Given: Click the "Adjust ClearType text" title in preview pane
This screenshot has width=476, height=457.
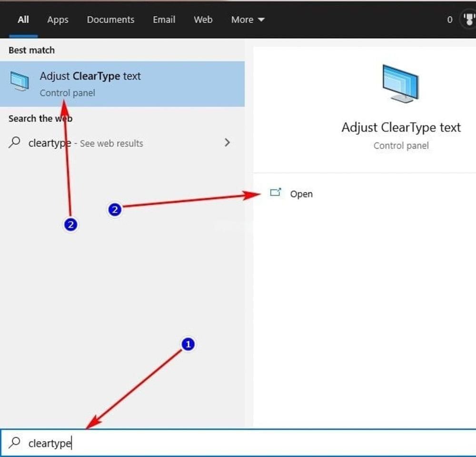Looking at the screenshot, I should coord(401,128).
